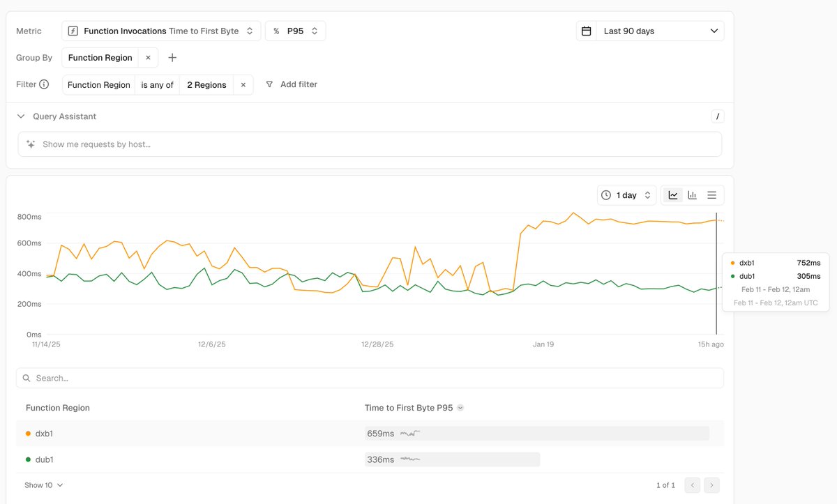Click the 12/6/25 x-axis label
The width and height of the screenshot is (837, 504).
pos(212,344)
